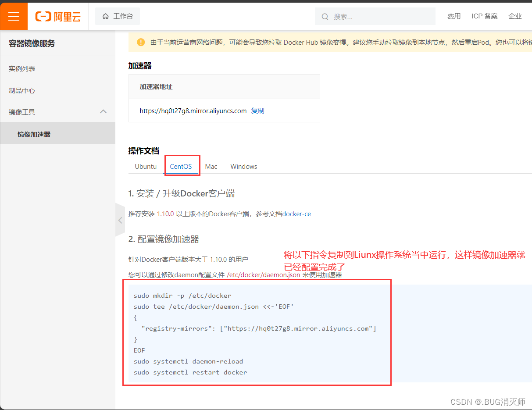Open the Mac instructions tab
The height and width of the screenshot is (410, 532).
click(211, 166)
